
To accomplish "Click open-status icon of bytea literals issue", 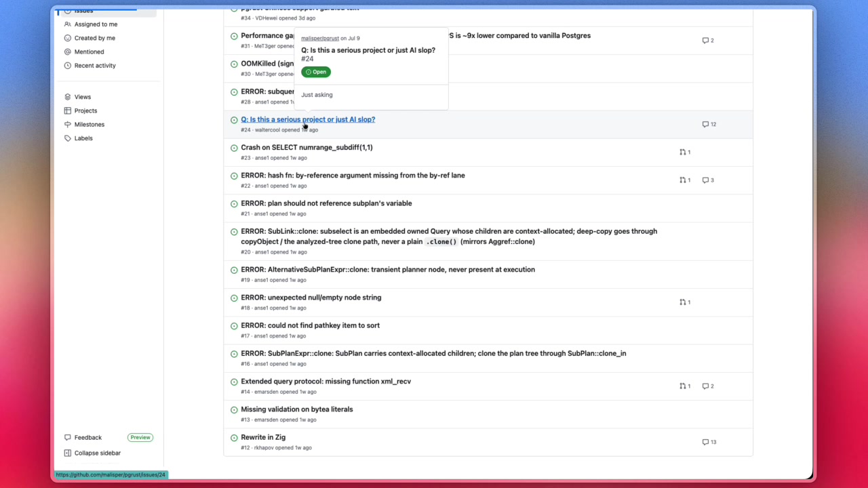I will [234, 410].
